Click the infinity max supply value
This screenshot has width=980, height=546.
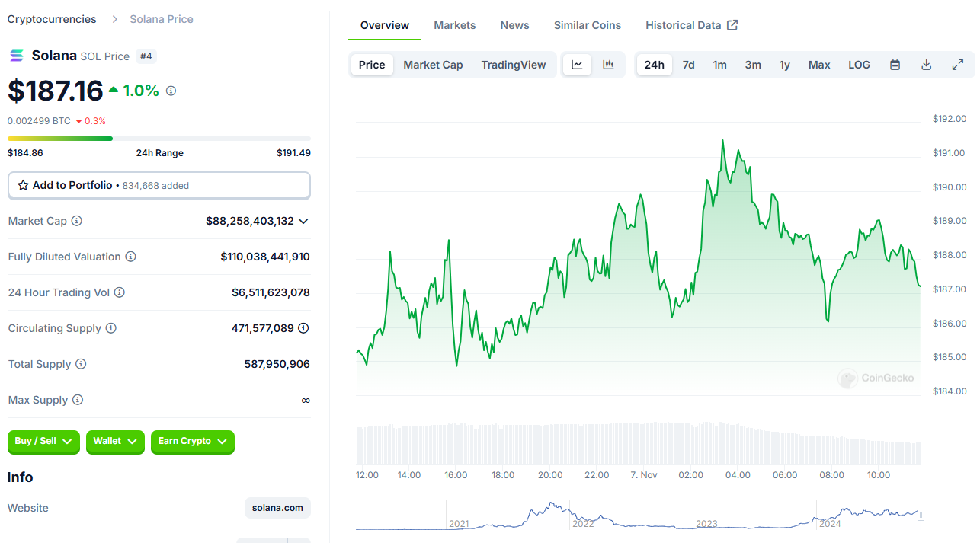click(x=306, y=400)
